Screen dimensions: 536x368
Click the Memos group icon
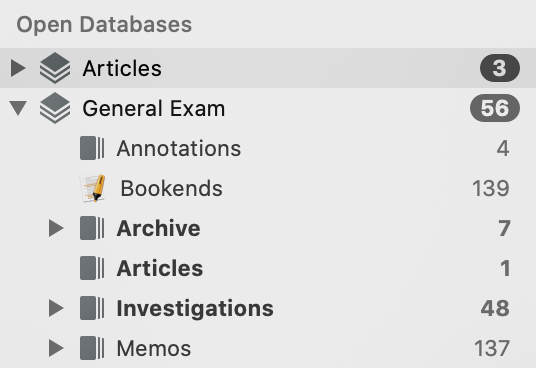(92, 348)
